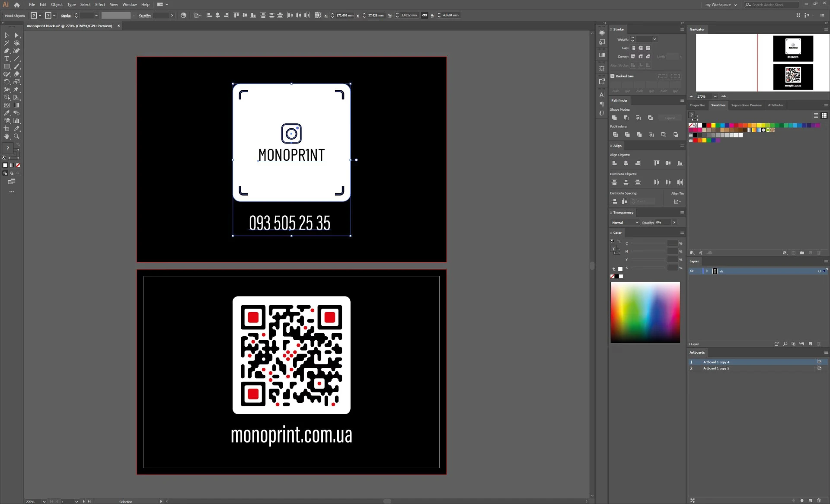Viewport: 830px width, 504px height.
Task: Select the Eraser tool
Action: (x=17, y=74)
